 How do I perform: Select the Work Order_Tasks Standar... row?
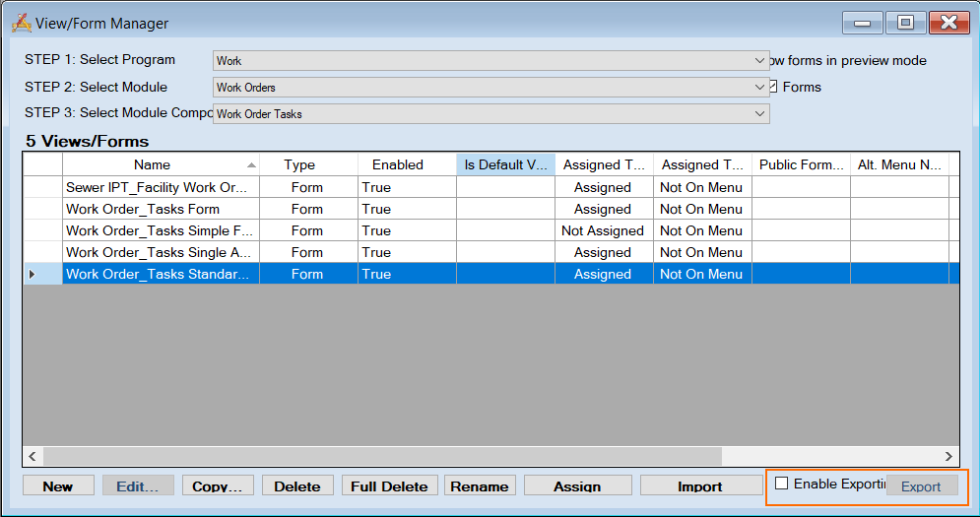(x=490, y=274)
